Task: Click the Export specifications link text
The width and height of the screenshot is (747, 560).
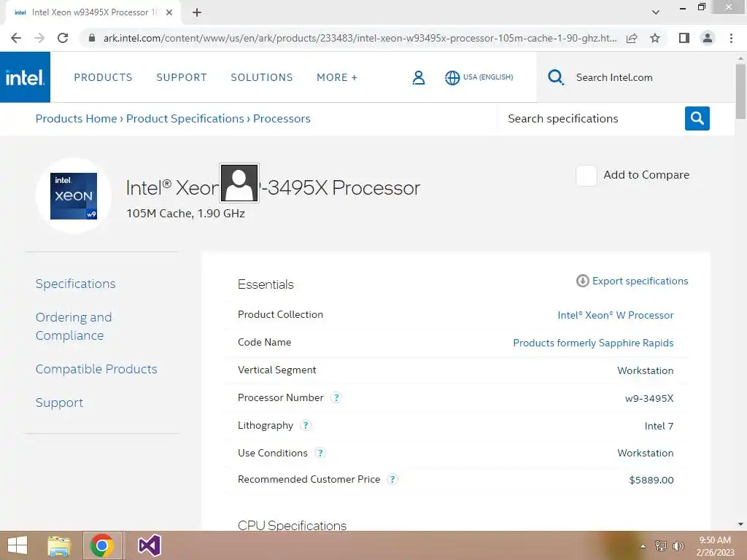Action: pos(640,281)
